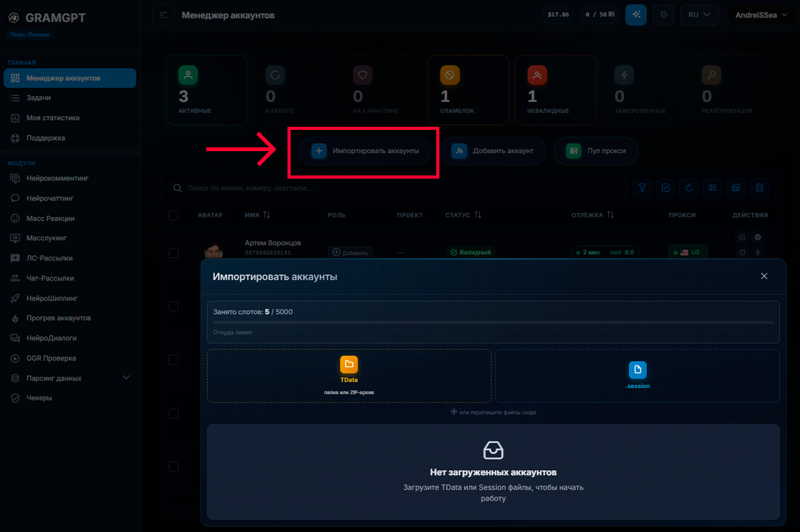Refresh the accounts list
This screenshot has width=800, height=532.
pyautogui.click(x=689, y=187)
